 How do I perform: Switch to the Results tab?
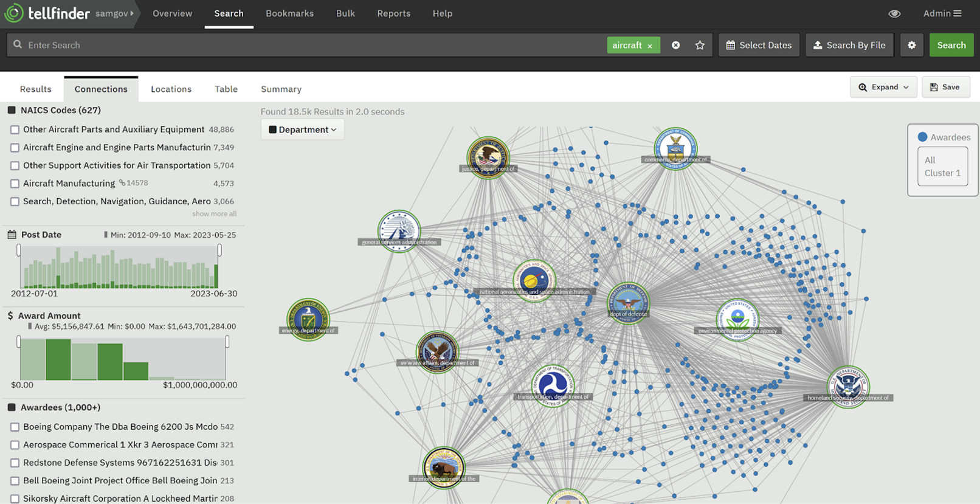tap(35, 89)
